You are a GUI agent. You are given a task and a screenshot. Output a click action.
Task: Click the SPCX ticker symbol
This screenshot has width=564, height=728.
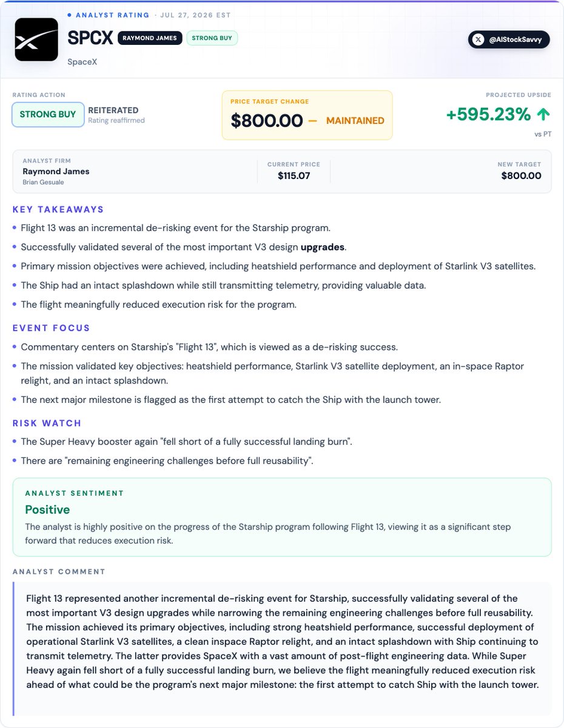tap(90, 38)
